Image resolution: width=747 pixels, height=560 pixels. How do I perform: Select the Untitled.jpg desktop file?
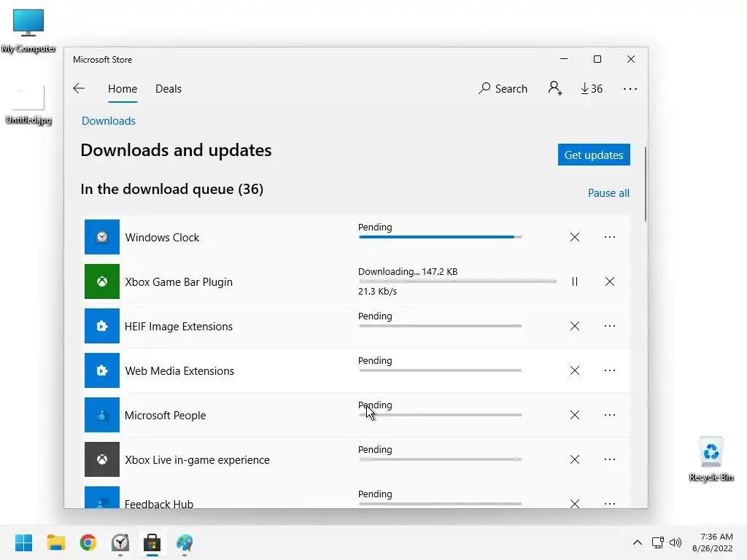[28, 105]
